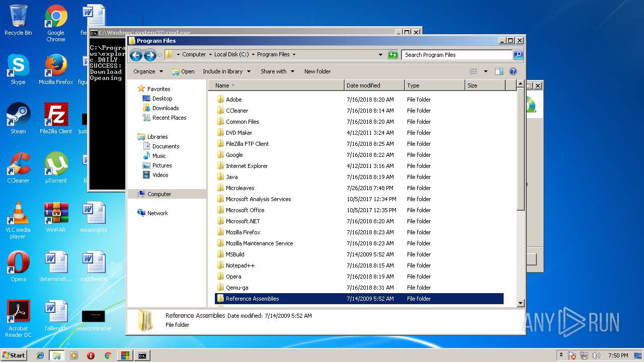Refresh the Program Files address bar
The height and width of the screenshot is (362, 644).
pos(393,55)
